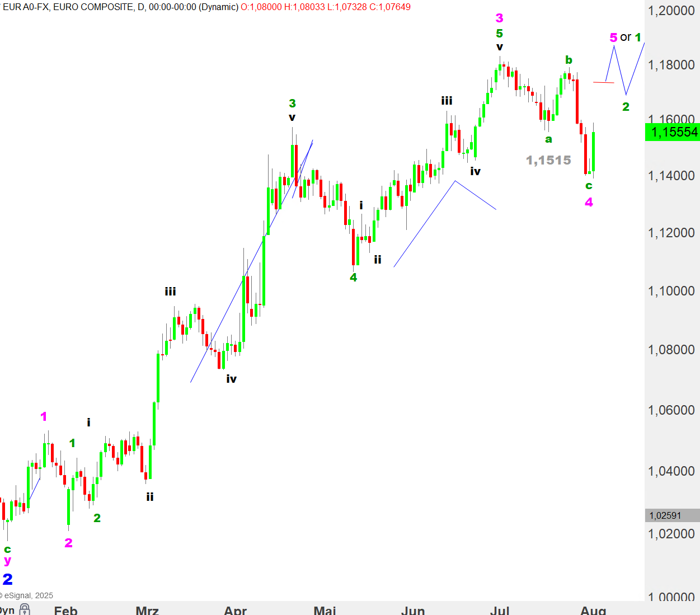Select the gray 1,1515 price annotation
Image resolution: width=700 pixels, height=615 pixels.
pos(548,161)
